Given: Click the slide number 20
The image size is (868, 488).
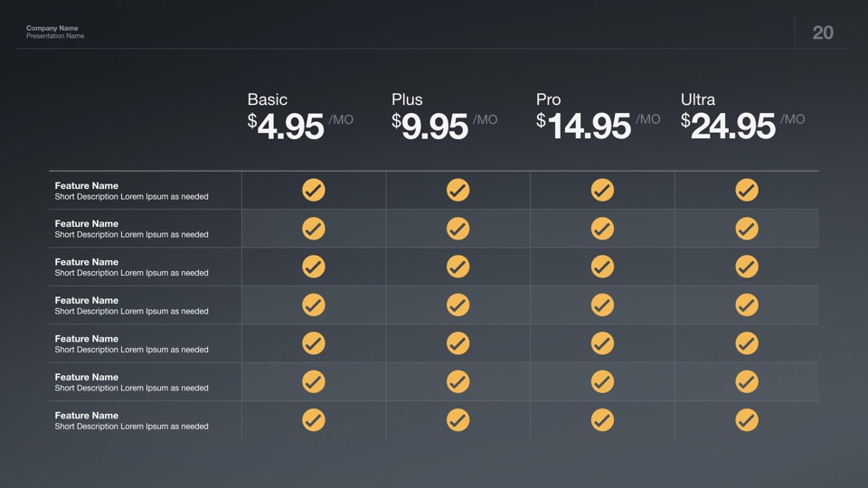Looking at the screenshot, I should pos(823,33).
